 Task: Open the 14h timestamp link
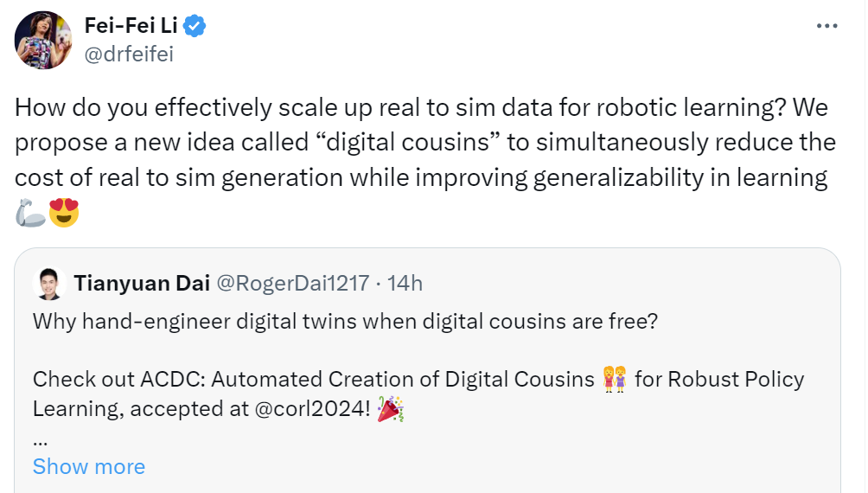coord(405,283)
